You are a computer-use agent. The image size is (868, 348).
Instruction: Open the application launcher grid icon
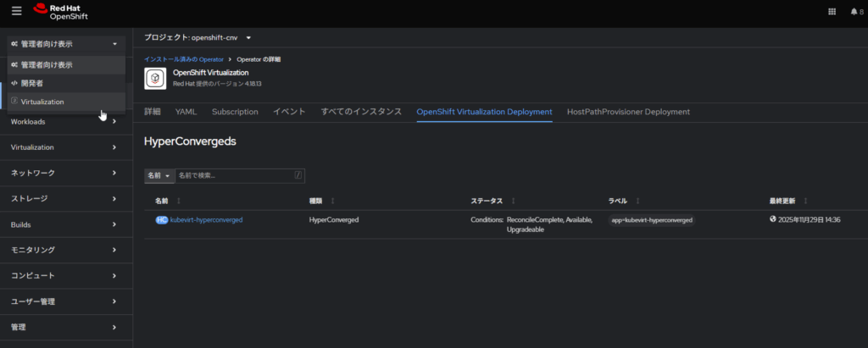(x=832, y=12)
